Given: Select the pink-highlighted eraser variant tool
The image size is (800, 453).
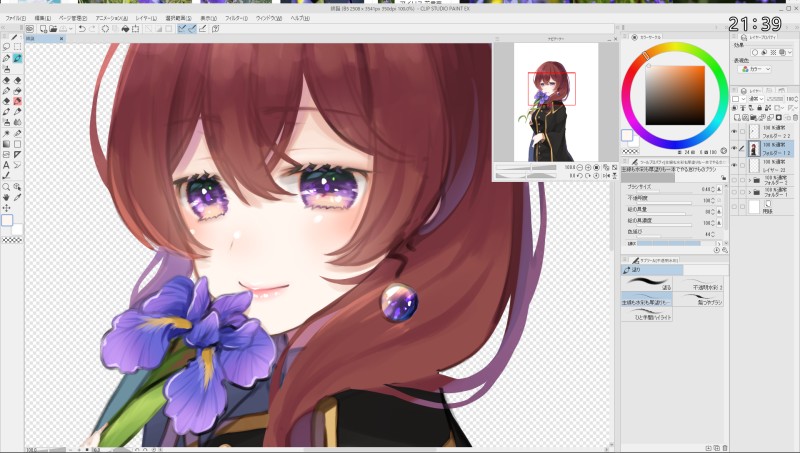Looking at the screenshot, I should (17, 101).
